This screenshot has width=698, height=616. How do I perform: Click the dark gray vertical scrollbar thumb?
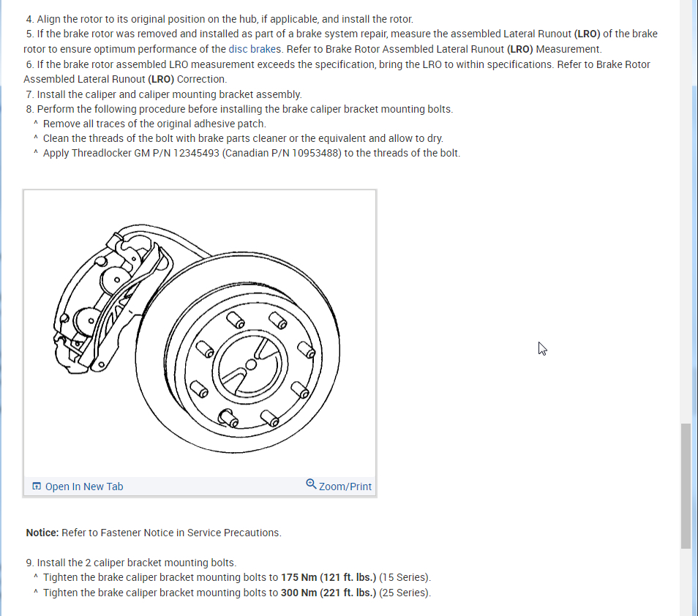(686, 486)
